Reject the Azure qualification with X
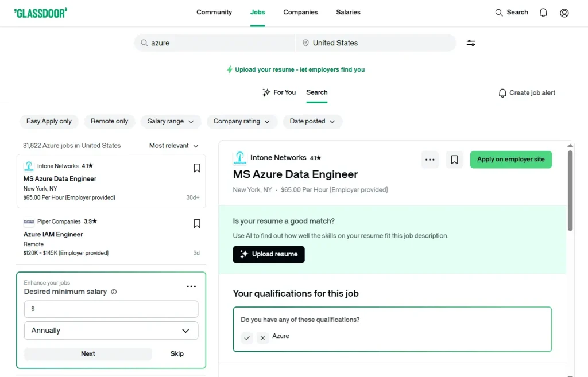 pos(263,338)
